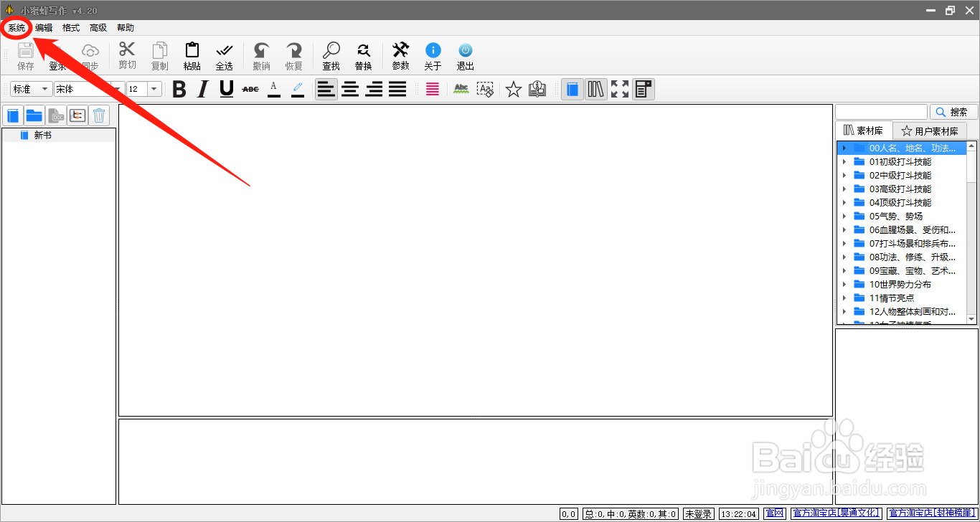Expand the 06血腥场景 folder arrow

point(844,230)
